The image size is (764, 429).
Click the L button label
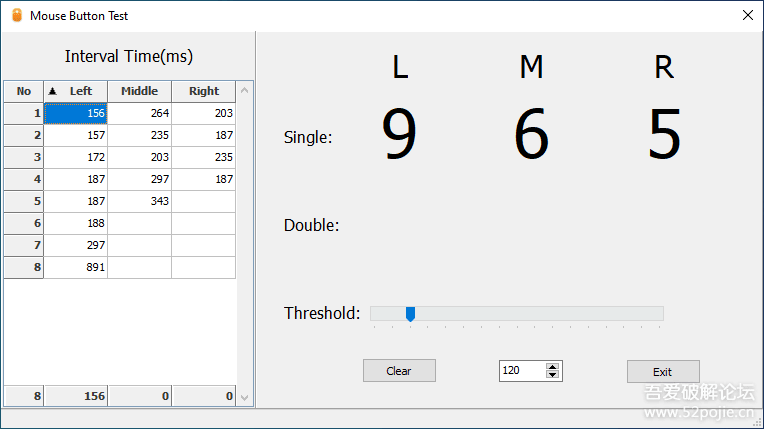pos(400,67)
